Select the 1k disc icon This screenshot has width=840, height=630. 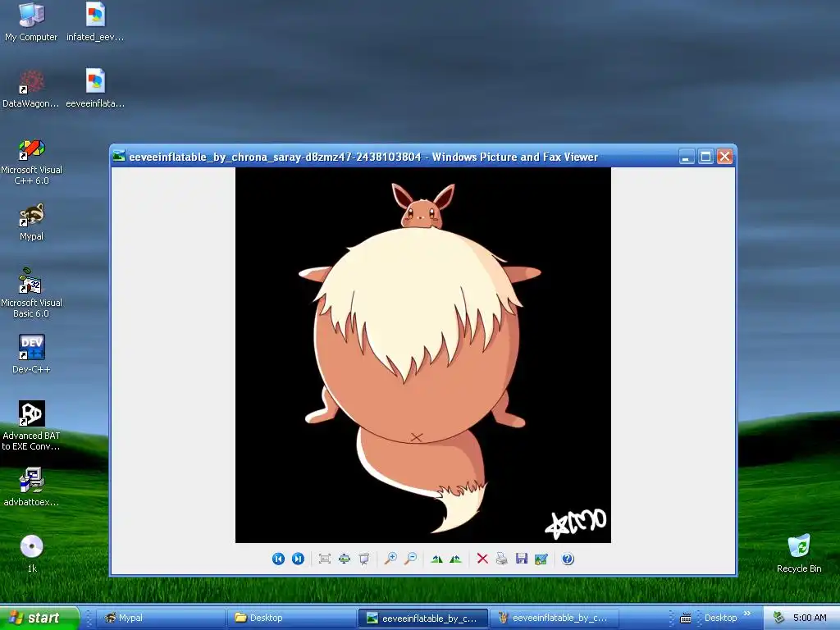click(x=32, y=553)
